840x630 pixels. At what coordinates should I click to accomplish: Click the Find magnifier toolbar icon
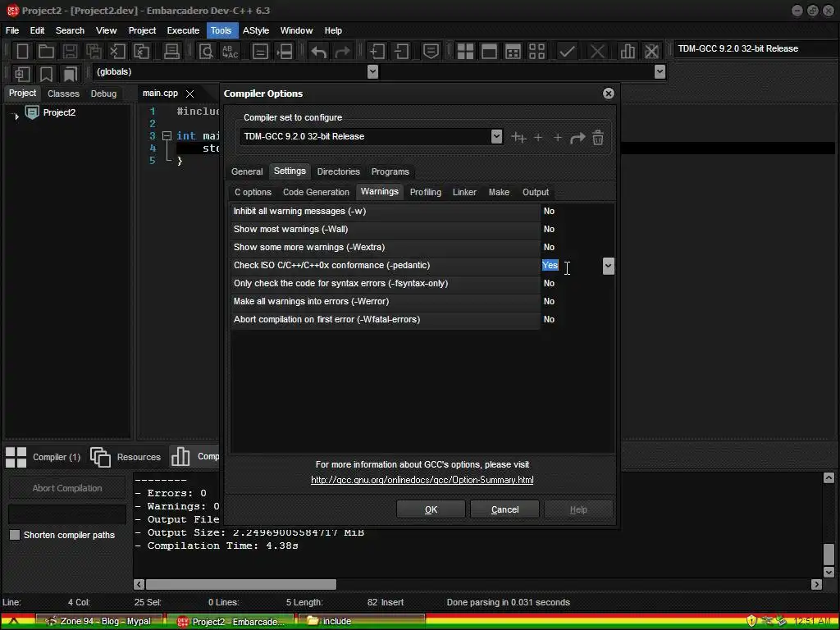[206, 52]
